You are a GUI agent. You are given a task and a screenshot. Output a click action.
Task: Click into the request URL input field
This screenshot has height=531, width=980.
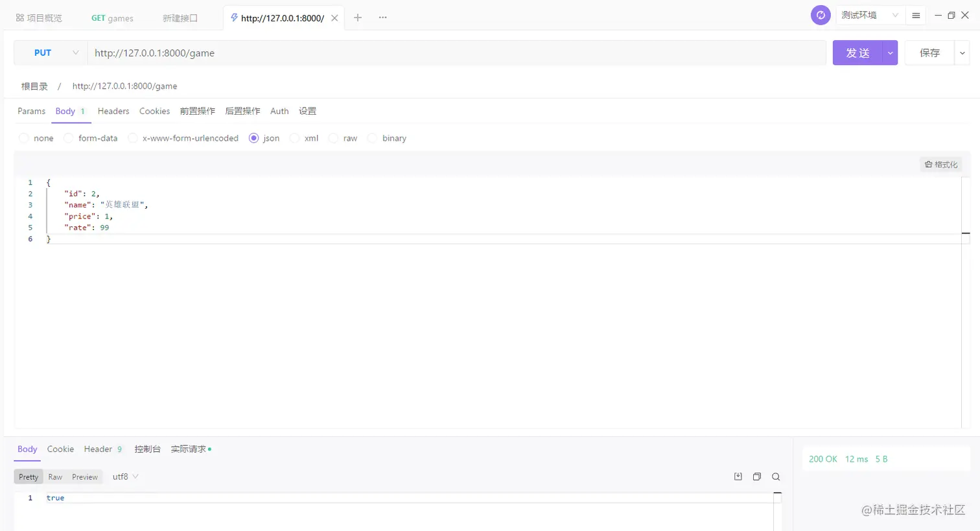(456, 53)
